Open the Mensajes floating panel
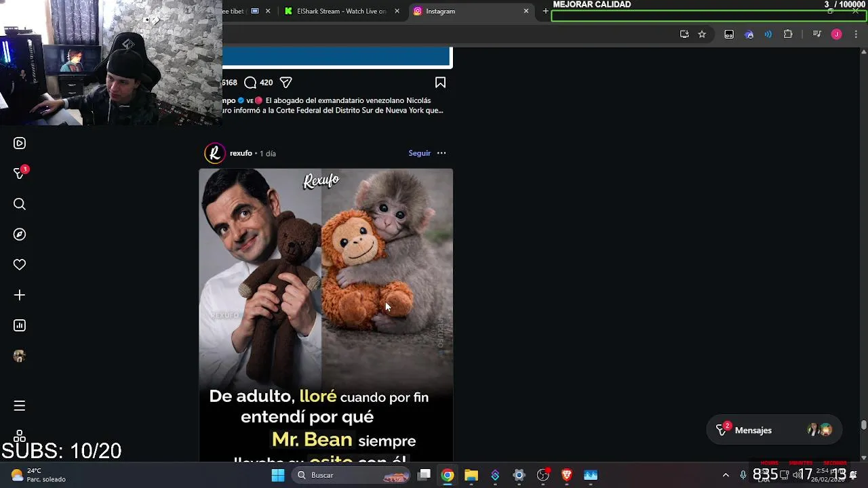This screenshot has width=868, height=488. click(x=774, y=430)
